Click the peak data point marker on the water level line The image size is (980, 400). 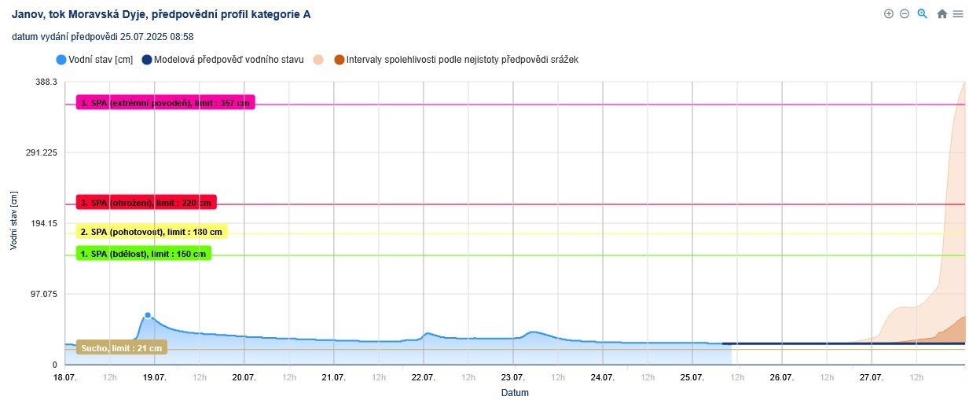point(148,315)
